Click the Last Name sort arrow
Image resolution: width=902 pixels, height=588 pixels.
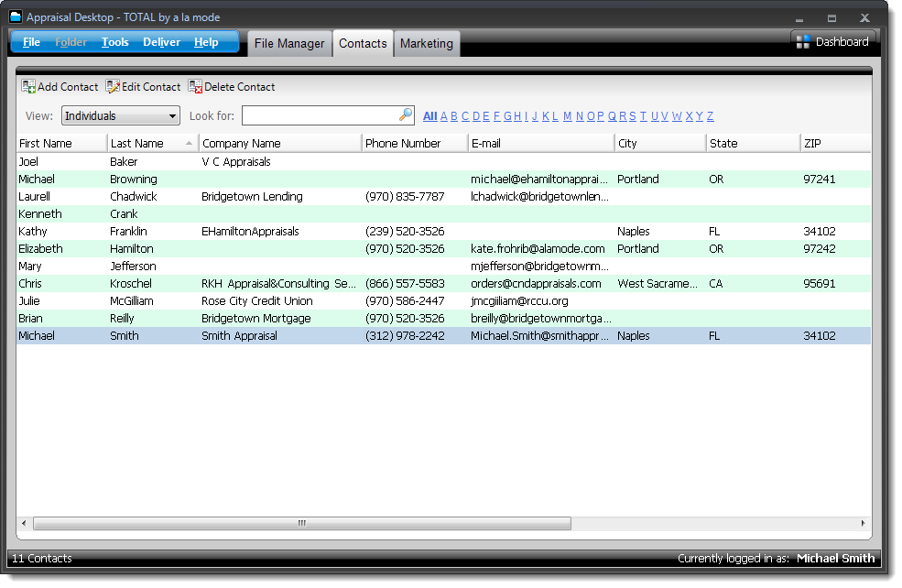pos(190,143)
